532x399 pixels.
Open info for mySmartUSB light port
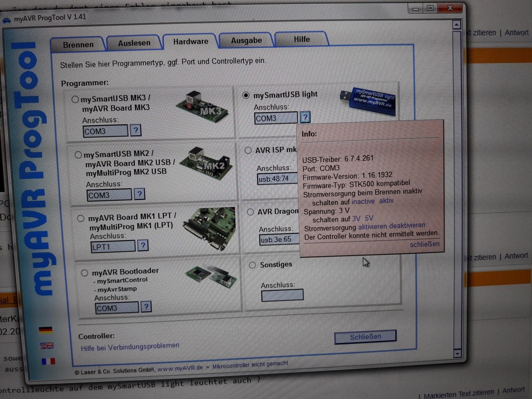point(305,117)
